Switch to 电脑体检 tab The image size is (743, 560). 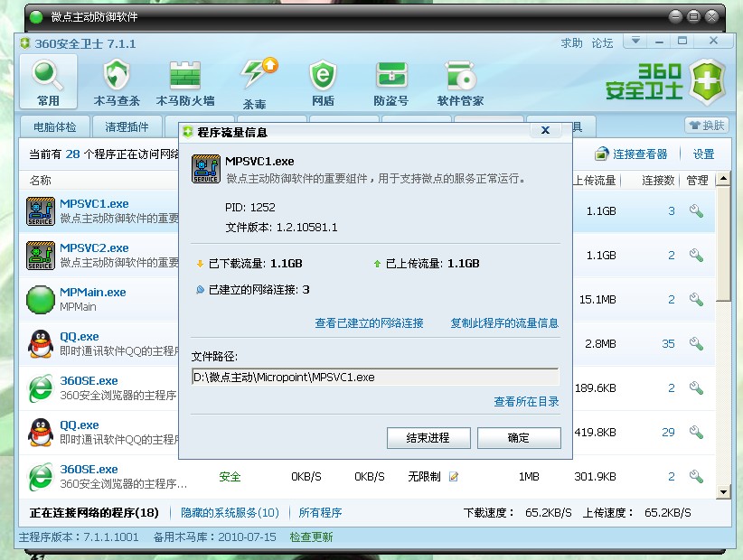[55, 126]
